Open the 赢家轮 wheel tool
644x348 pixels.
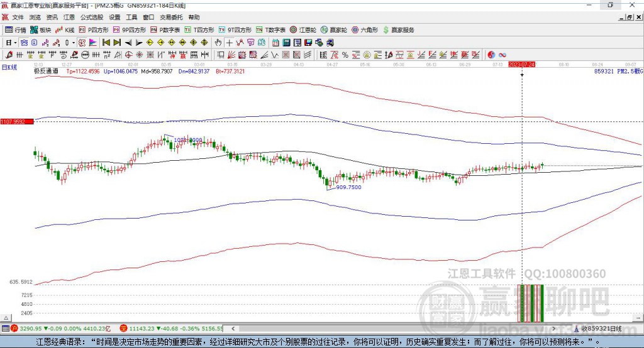pyautogui.click(x=334, y=30)
